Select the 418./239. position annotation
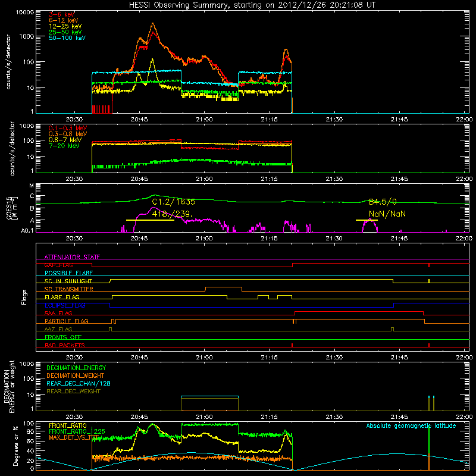 pyautogui.click(x=172, y=214)
